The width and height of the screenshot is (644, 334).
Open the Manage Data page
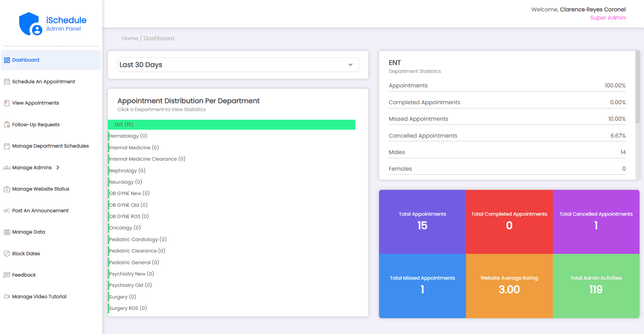click(x=29, y=232)
